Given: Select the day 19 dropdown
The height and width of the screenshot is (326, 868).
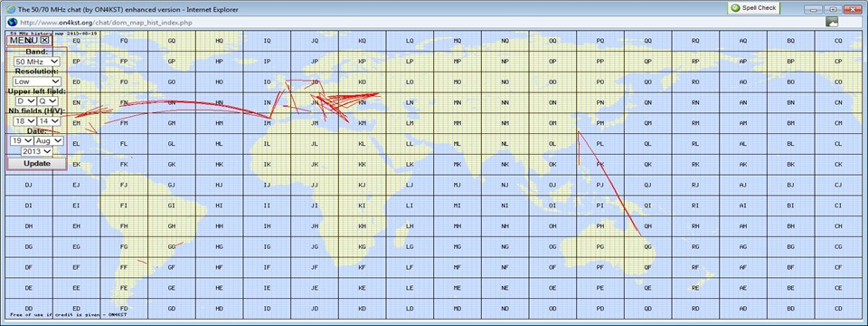Looking at the screenshot, I should tap(21, 141).
